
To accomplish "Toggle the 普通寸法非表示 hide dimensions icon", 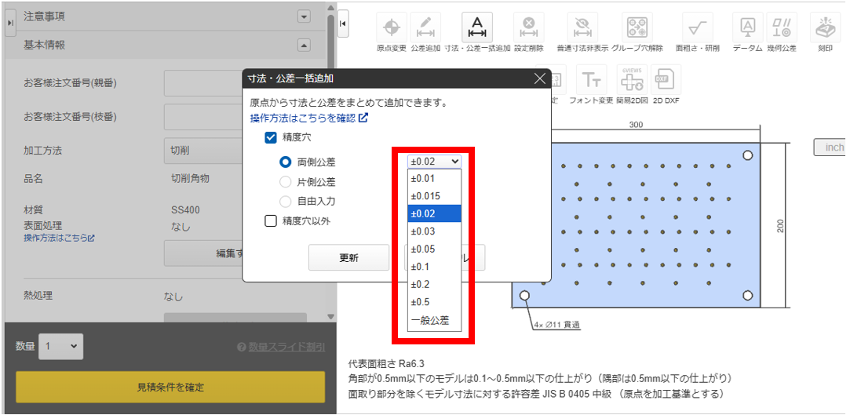I will click(582, 26).
